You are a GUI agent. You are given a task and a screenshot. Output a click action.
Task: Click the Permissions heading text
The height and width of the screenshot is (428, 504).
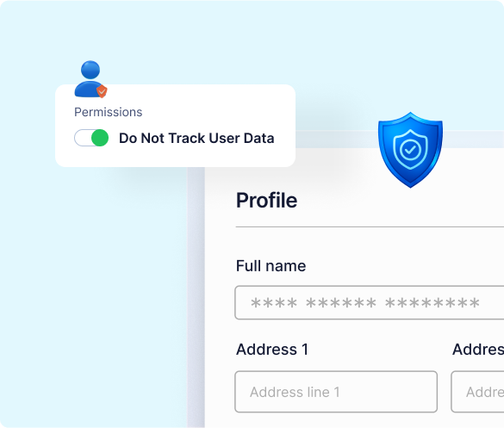pyautogui.click(x=108, y=112)
